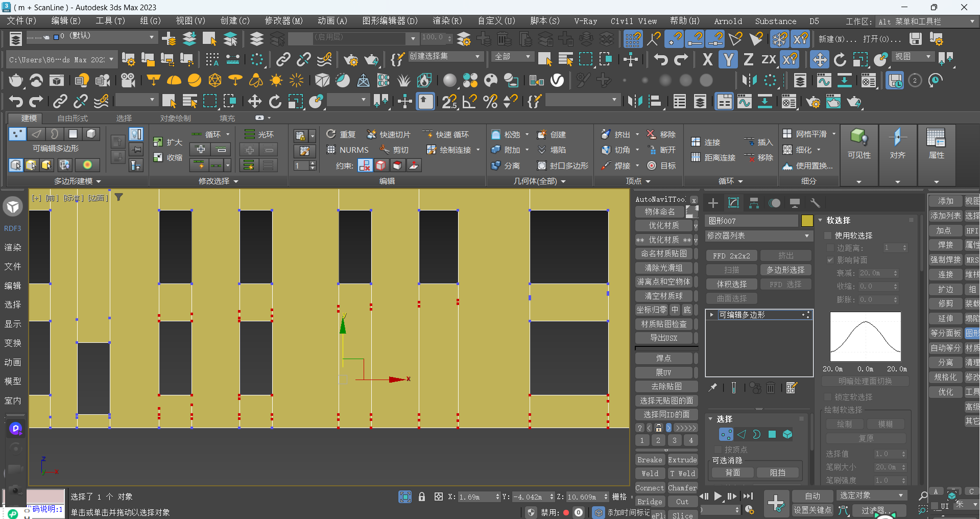Expand Editable Poly in modifier stack

tap(711, 315)
